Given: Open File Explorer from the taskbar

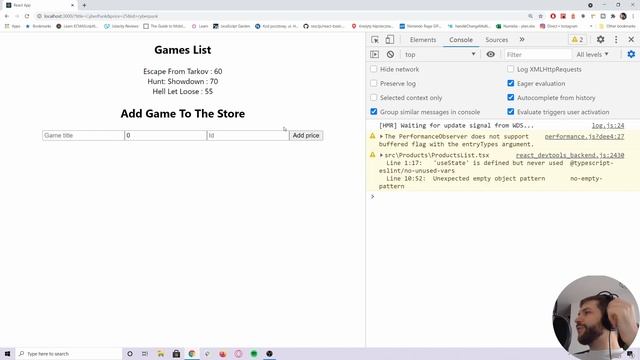Looking at the screenshot, I should coord(161,353).
